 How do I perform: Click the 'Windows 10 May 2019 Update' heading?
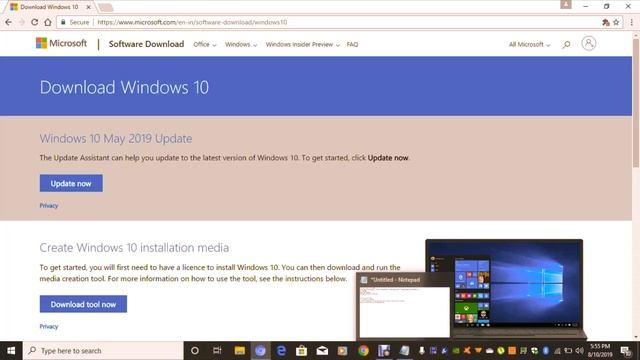point(116,138)
